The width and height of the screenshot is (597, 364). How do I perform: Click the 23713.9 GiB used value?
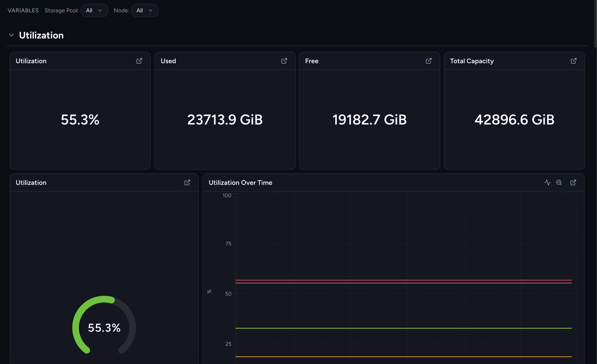click(x=225, y=120)
